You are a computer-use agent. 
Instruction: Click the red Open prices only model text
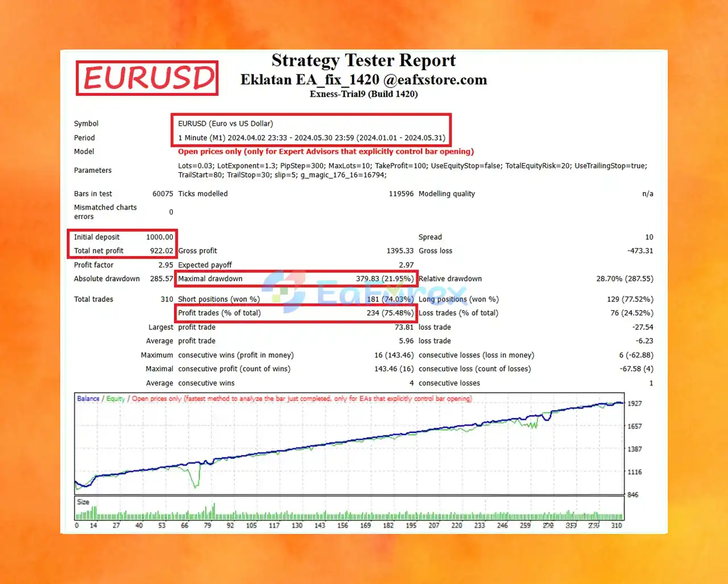click(x=326, y=152)
